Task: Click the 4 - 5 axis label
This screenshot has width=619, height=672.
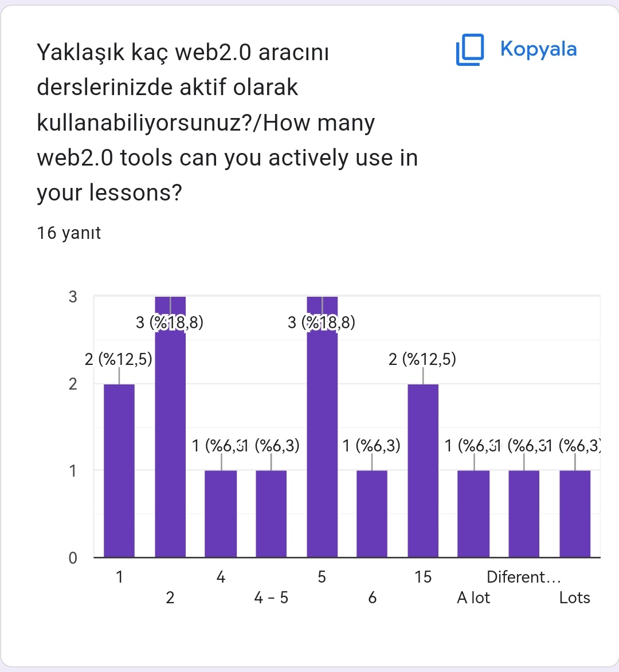Action: click(271, 598)
